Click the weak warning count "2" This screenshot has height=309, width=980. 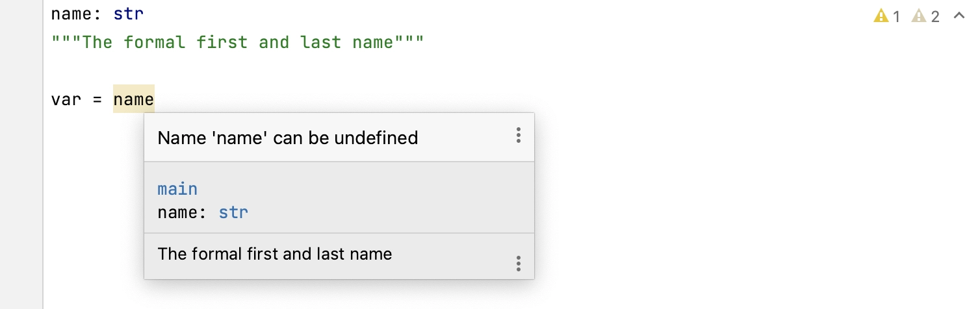point(935,17)
